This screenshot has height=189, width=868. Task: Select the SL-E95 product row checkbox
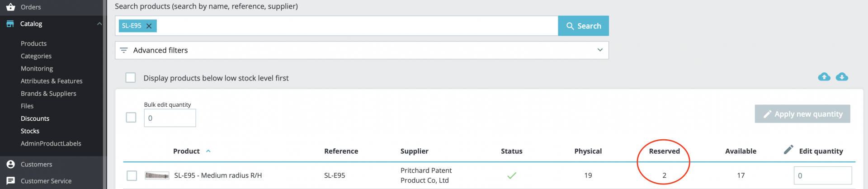132,175
